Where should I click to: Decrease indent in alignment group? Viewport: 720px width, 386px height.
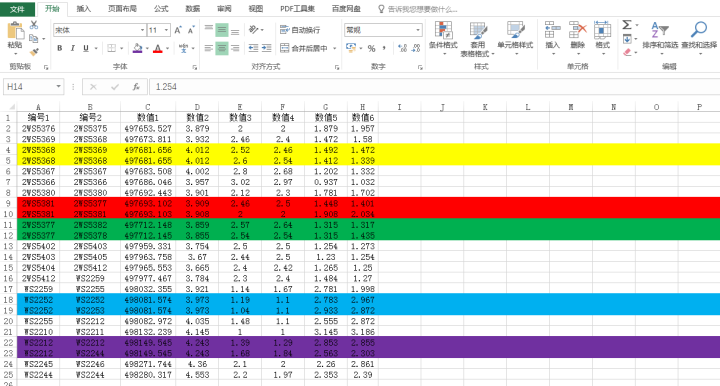(x=253, y=48)
